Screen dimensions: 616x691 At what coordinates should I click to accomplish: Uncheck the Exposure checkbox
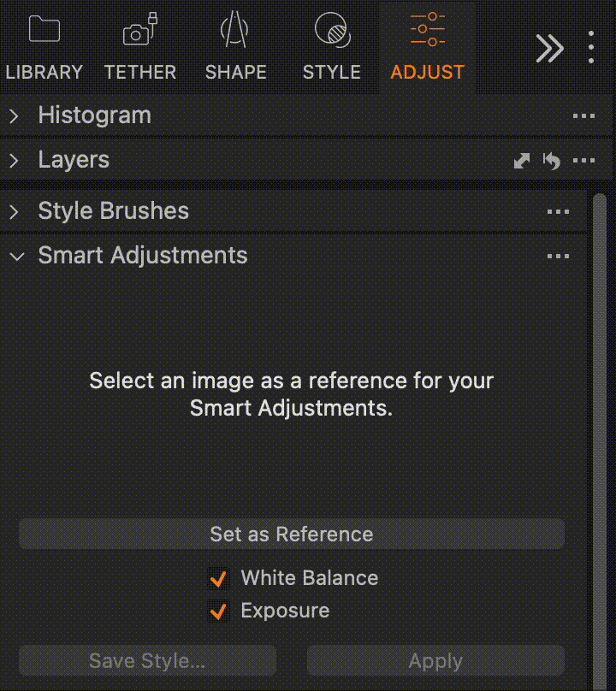click(219, 611)
